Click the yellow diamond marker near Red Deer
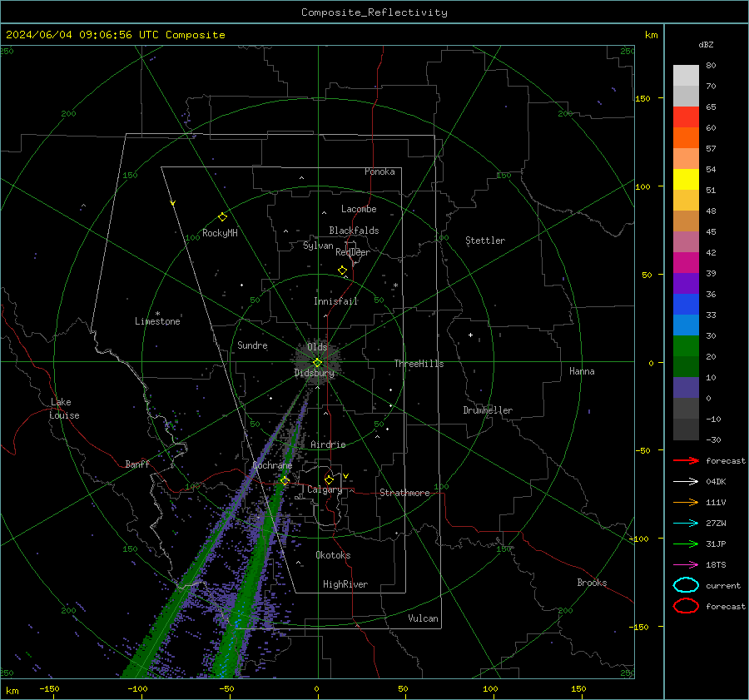Image resolution: width=749 pixels, height=700 pixels. (342, 271)
